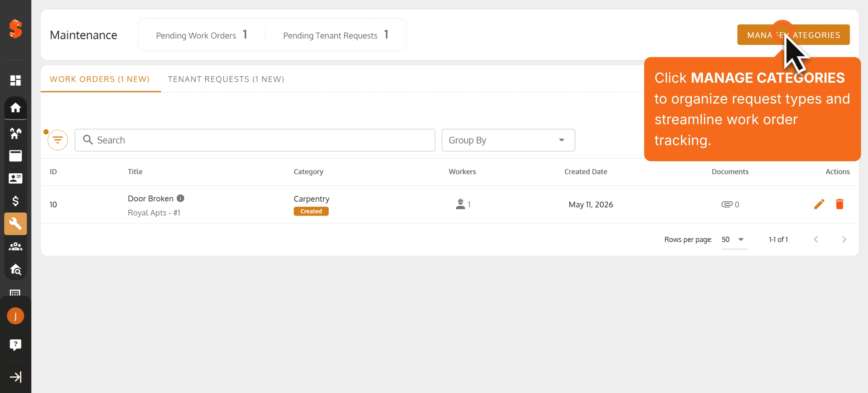Click the Maintenance page heading
The height and width of the screenshot is (393, 868).
(84, 35)
